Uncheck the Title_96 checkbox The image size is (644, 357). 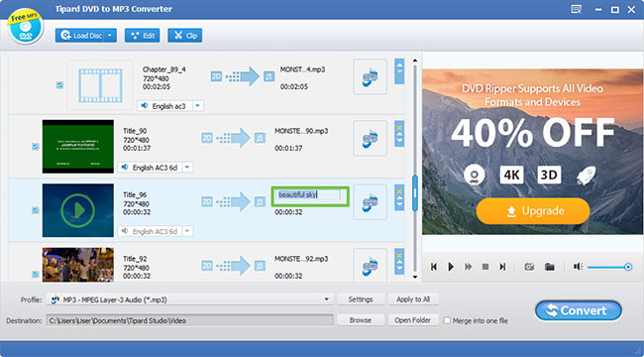[36, 210]
